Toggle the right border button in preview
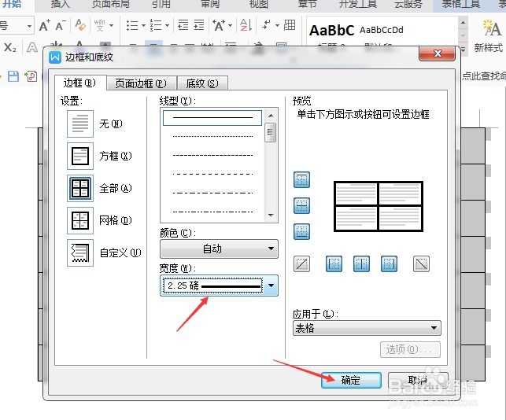The height and width of the screenshot is (420, 506). point(389,263)
